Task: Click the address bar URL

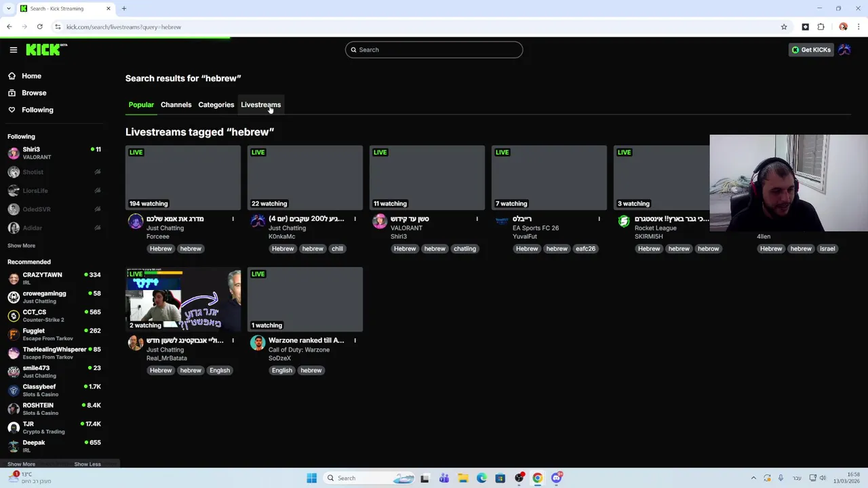Action: pos(123,27)
